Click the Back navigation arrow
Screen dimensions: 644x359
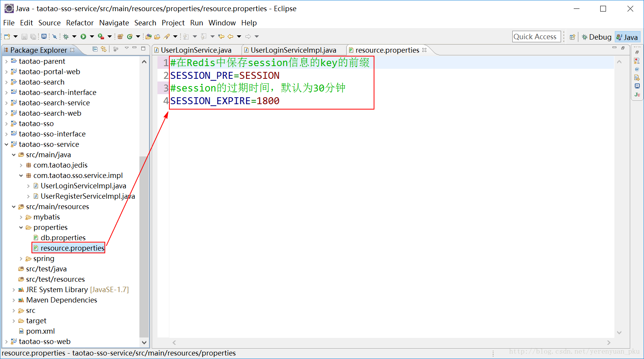point(230,37)
